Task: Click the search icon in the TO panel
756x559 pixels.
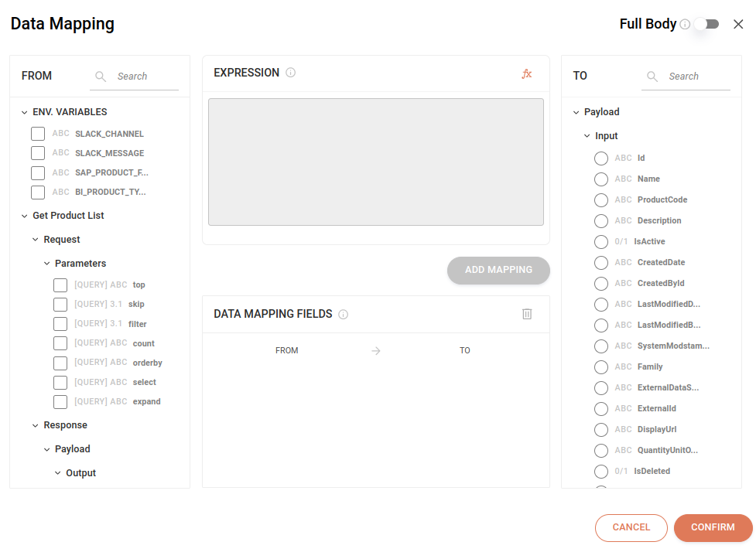Action: (652, 77)
